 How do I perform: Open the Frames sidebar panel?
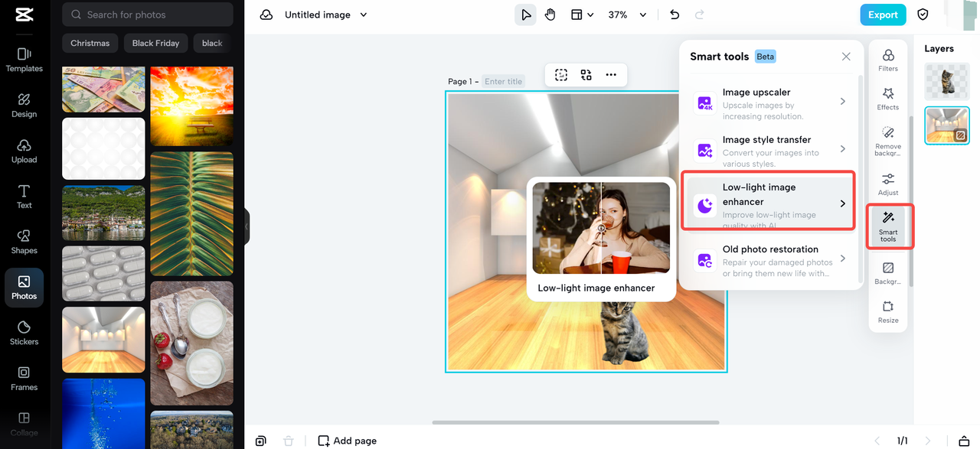point(24,379)
